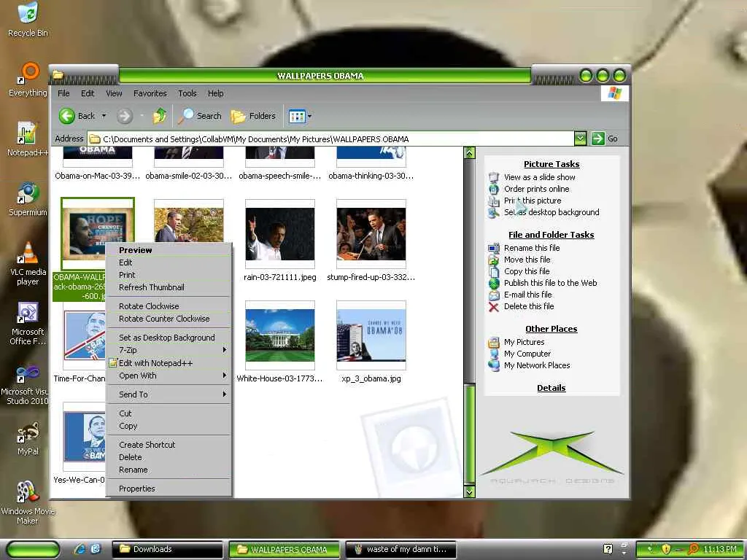Image resolution: width=747 pixels, height=560 pixels.
Task: Switch to 'waste of my damn ti...' taskbar window
Action: (x=401, y=550)
